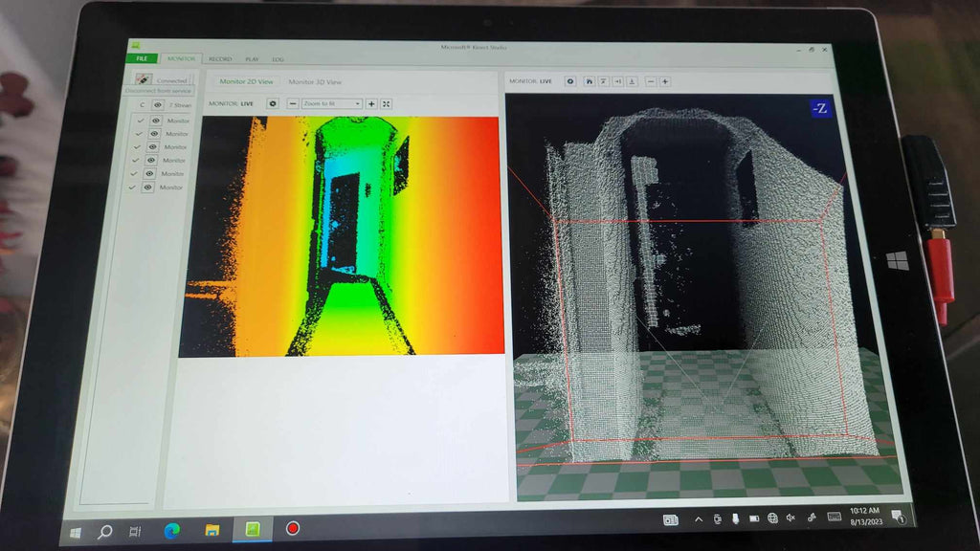Toggle eye of last Monitor stream row
The image size is (980, 551).
point(147,187)
